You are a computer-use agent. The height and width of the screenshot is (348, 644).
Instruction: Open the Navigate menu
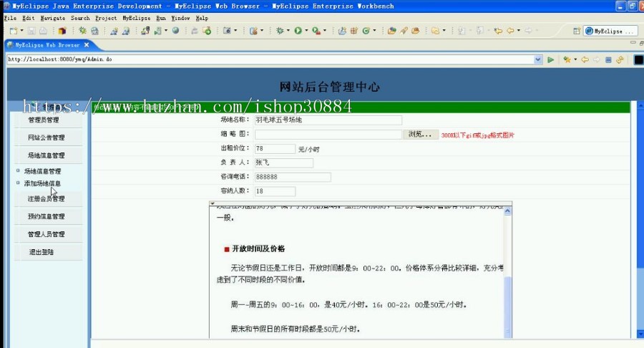[52, 18]
